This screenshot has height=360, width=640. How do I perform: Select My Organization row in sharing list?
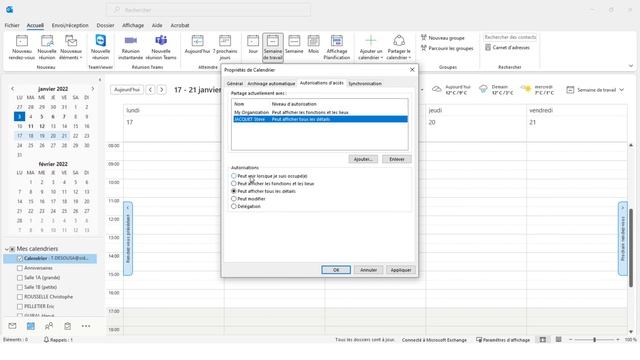click(320, 112)
